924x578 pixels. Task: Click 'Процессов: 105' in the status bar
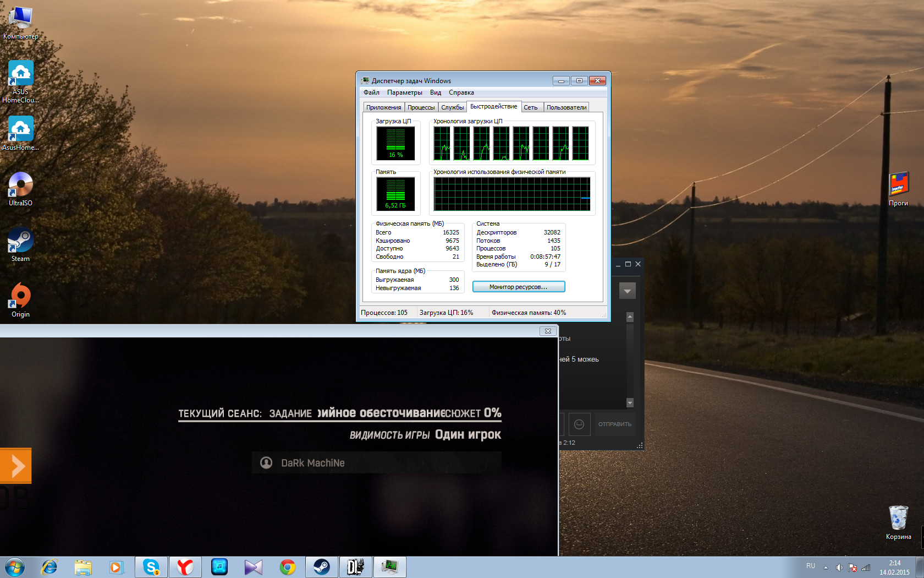click(x=384, y=313)
